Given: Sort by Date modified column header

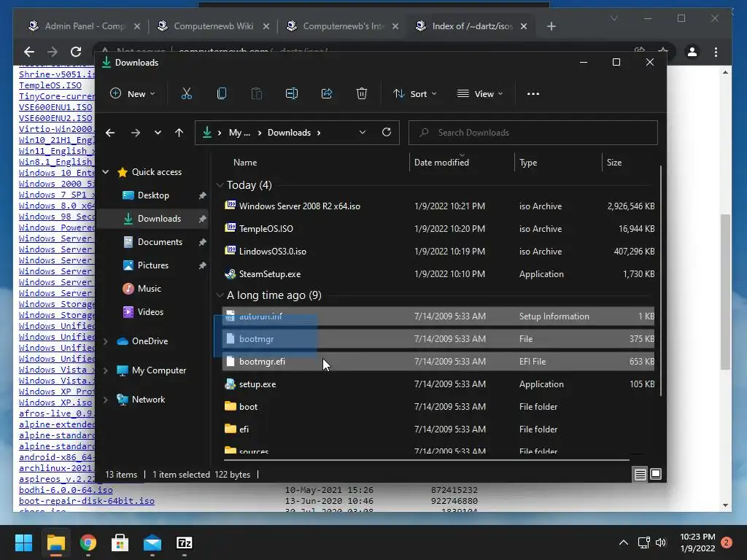Looking at the screenshot, I should coord(441,163).
